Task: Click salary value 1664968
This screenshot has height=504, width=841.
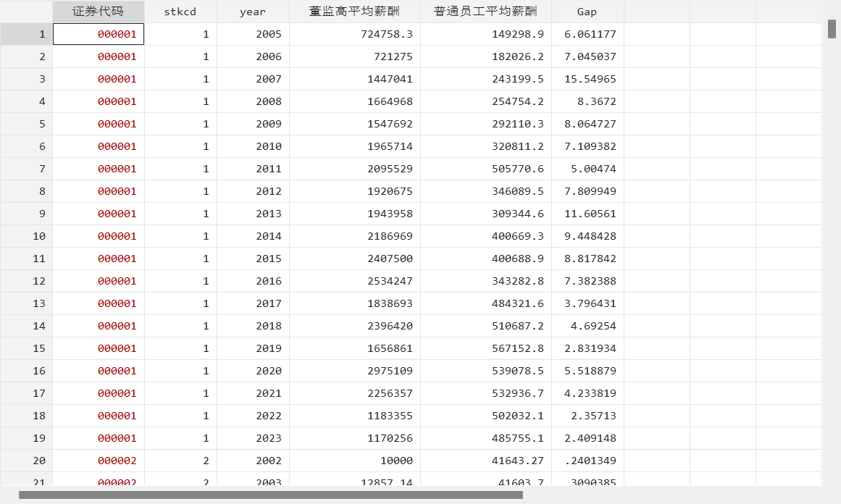Action: [354, 101]
